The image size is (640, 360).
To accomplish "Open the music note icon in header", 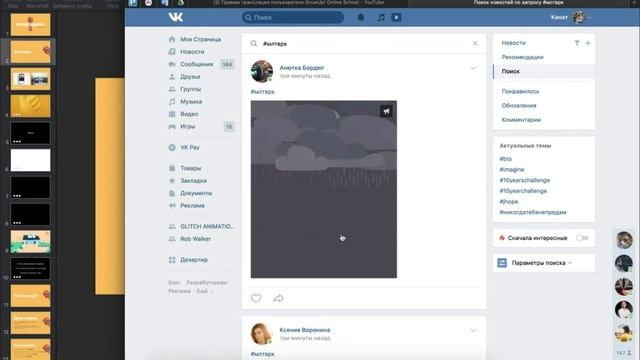I will click(x=381, y=17).
